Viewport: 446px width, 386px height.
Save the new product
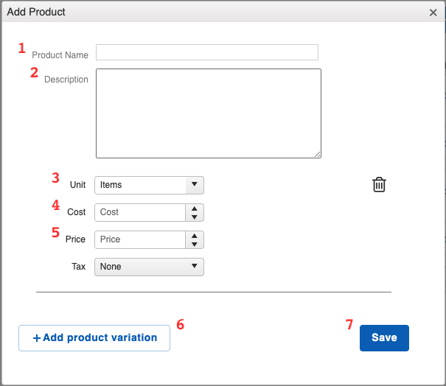384,338
